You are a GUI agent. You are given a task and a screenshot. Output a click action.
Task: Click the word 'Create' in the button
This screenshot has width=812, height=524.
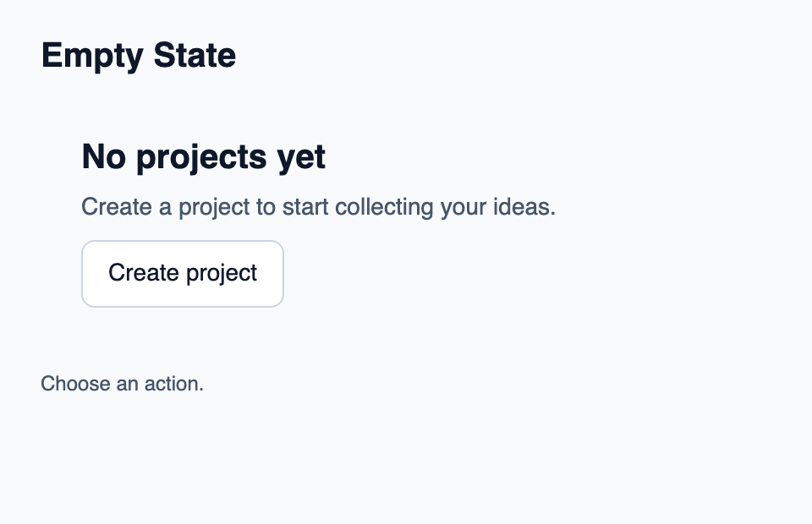[x=144, y=272]
